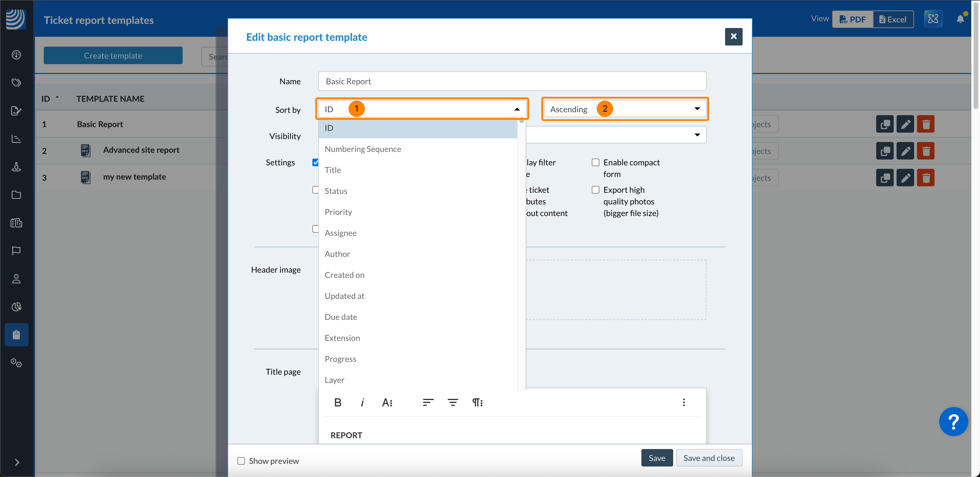The height and width of the screenshot is (477, 980).
Task: Click the Save and close button
Action: tap(708, 457)
